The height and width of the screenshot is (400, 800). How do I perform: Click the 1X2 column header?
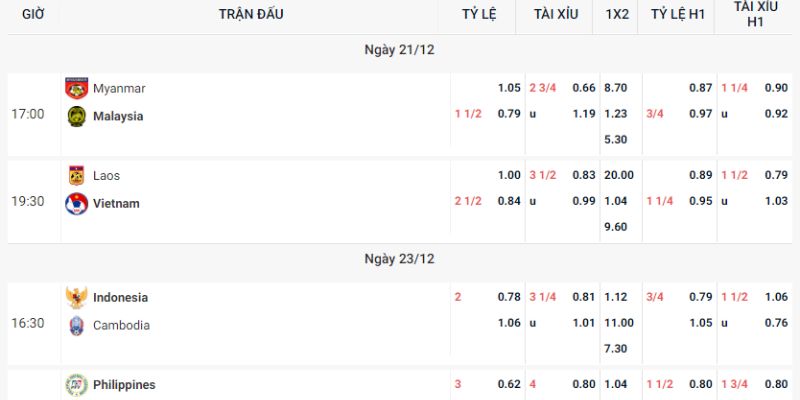(x=617, y=14)
